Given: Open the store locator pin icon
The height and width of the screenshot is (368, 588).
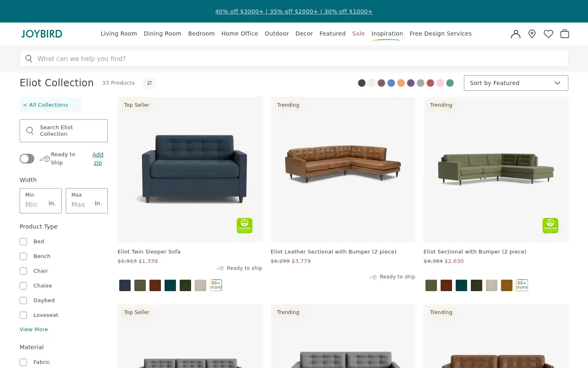Looking at the screenshot, I should [532, 34].
